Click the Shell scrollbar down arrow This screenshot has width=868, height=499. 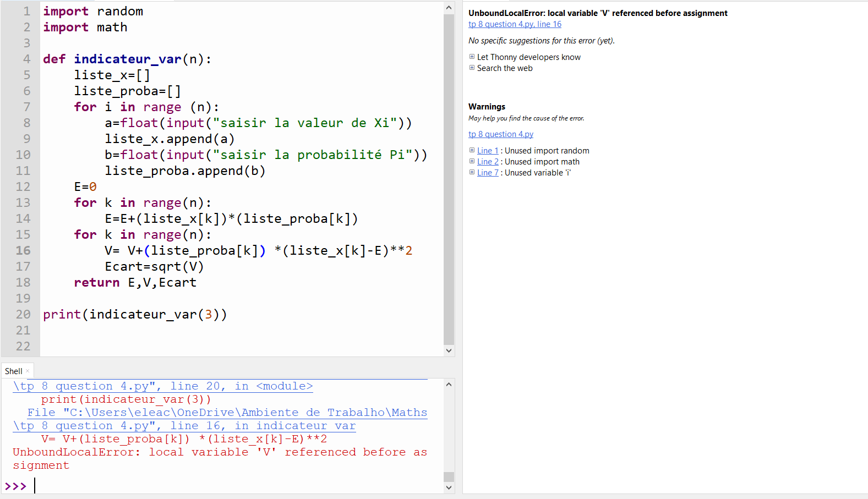449,487
